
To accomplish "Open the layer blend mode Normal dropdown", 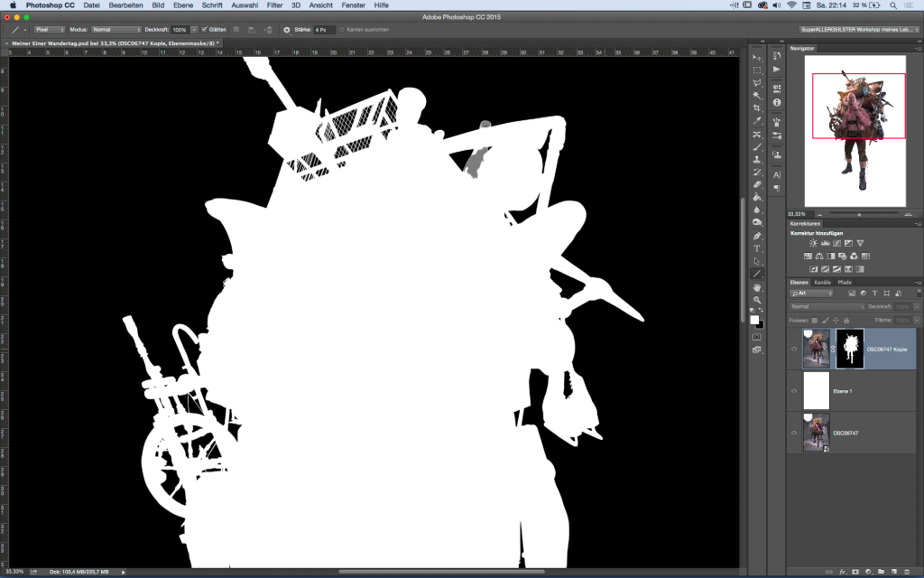I will pos(827,307).
